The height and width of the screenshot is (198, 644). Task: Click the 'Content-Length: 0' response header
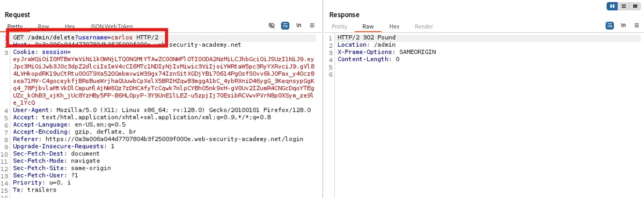click(368, 59)
